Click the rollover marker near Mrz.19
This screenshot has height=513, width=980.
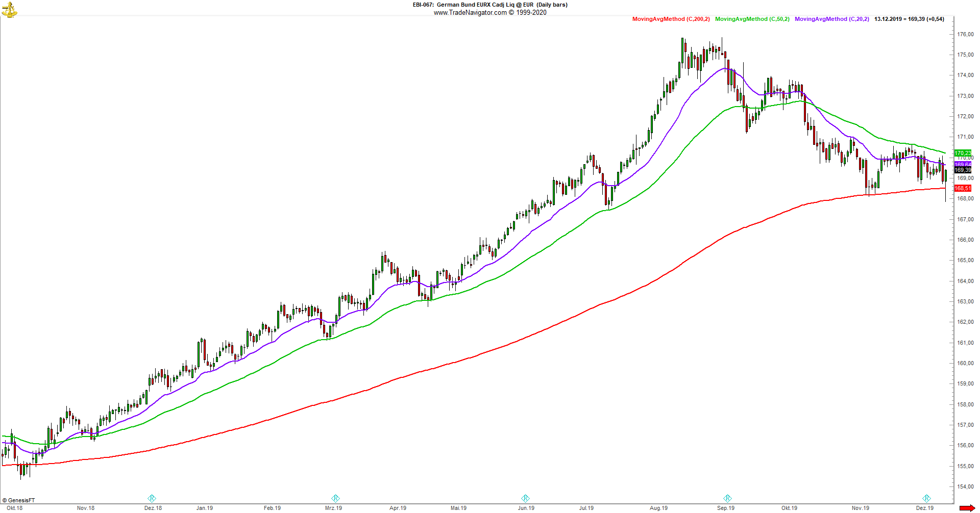click(x=335, y=498)
